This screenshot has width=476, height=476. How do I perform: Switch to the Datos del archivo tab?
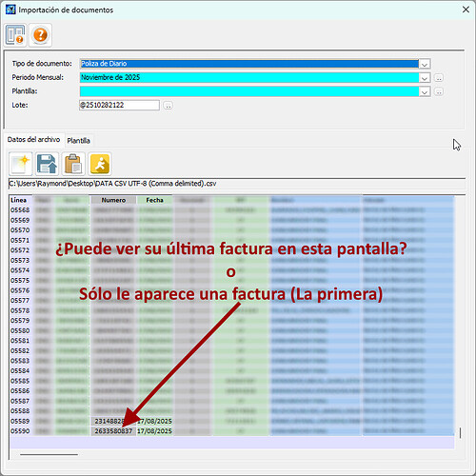[33, 140]
